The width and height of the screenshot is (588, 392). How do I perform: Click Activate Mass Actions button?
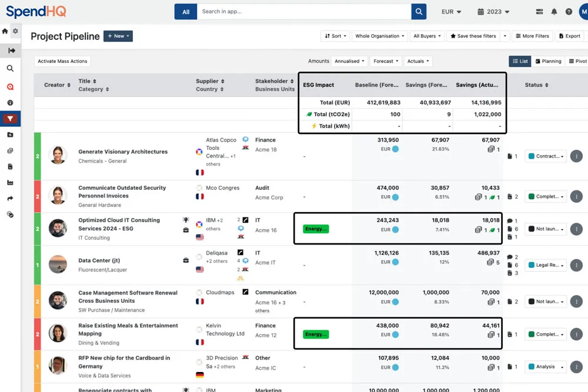click(62, 61)
